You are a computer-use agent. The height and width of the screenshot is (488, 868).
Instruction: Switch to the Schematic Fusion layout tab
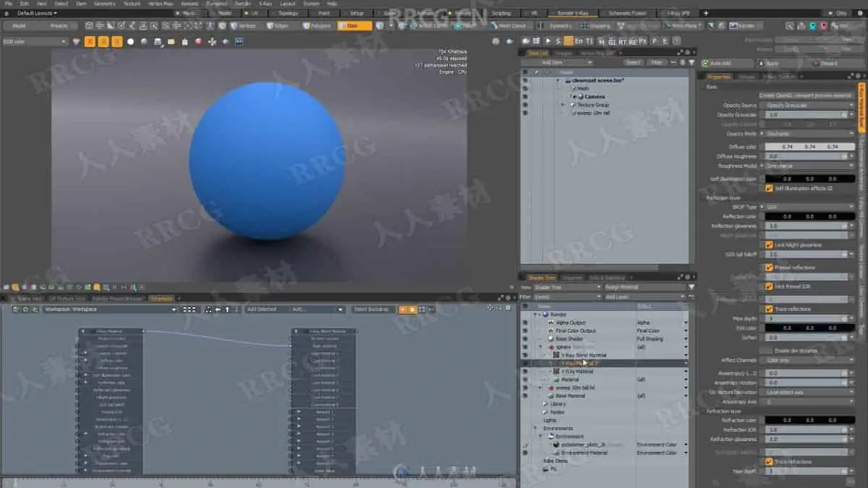coord(627,13)
